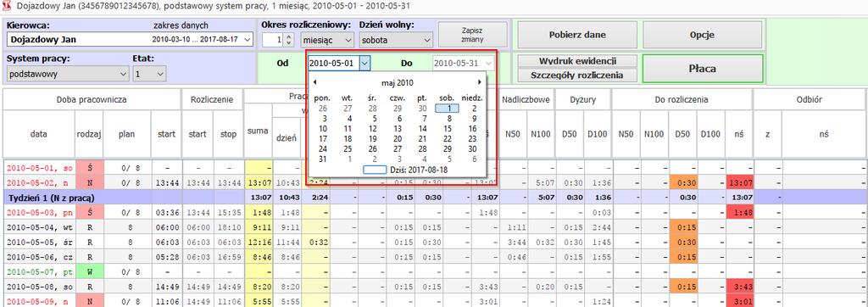The image size is (868, 307).
Task: Click the maj 2010 calendar title
Action: (x=397, y=83)
